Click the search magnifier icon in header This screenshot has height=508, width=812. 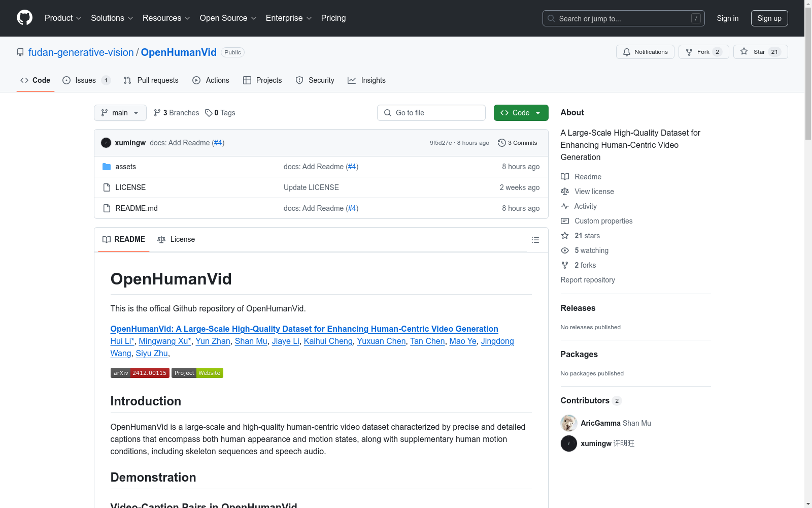pyautogui.click(x=551, y=18)
